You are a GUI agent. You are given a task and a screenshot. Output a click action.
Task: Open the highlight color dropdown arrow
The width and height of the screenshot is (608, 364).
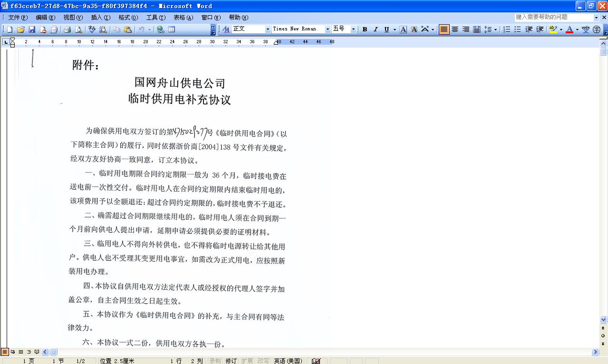561,29
